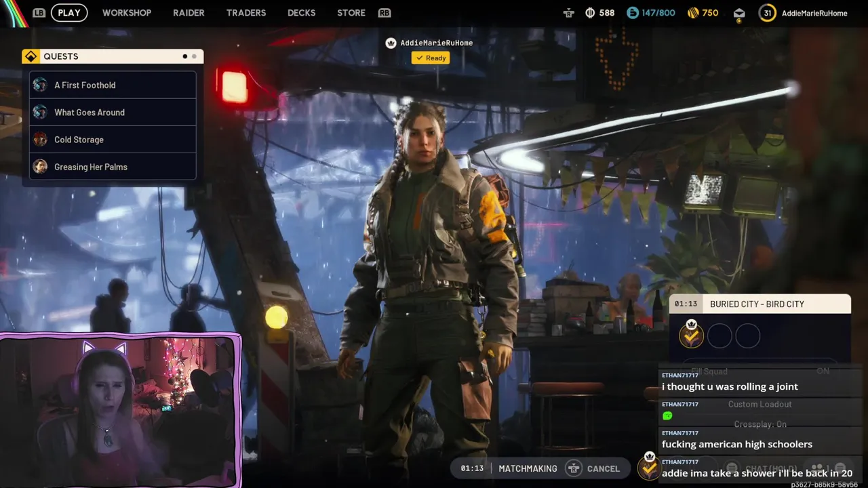
Task: Switch to the WORKSHOP tab
Action: point(127,13)
